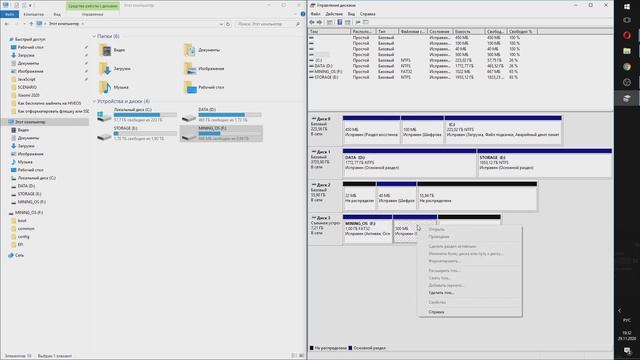The image size is (640, 360).
Task: Select DATA (D:) partition block on Disk 1
Action: [409, 163]
